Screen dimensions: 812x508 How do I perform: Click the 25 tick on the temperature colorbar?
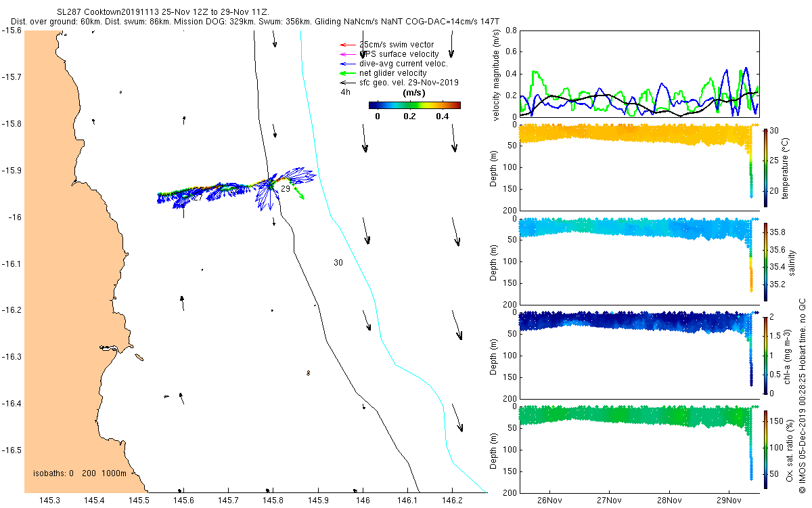coord(774,161)
